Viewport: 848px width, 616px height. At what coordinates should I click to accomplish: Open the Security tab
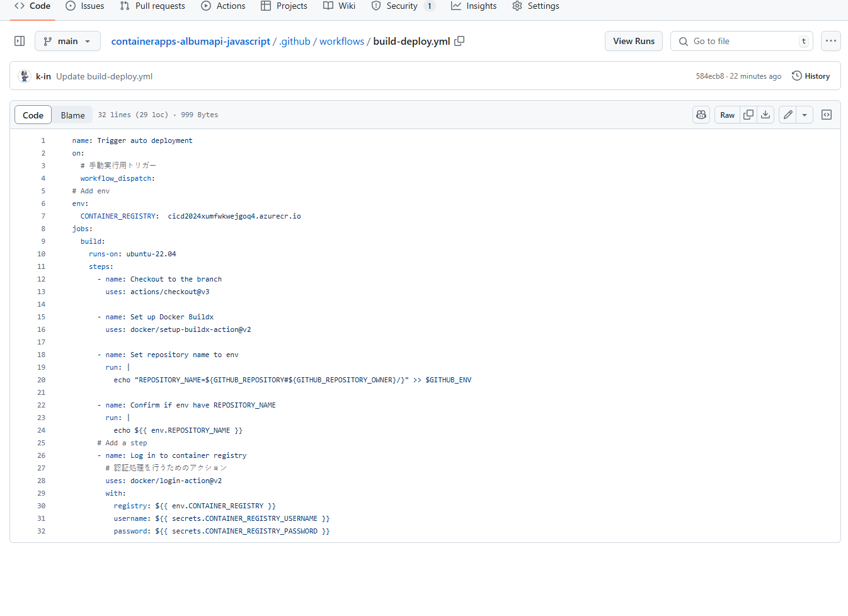pyautogui.click(x=403, y=6)
